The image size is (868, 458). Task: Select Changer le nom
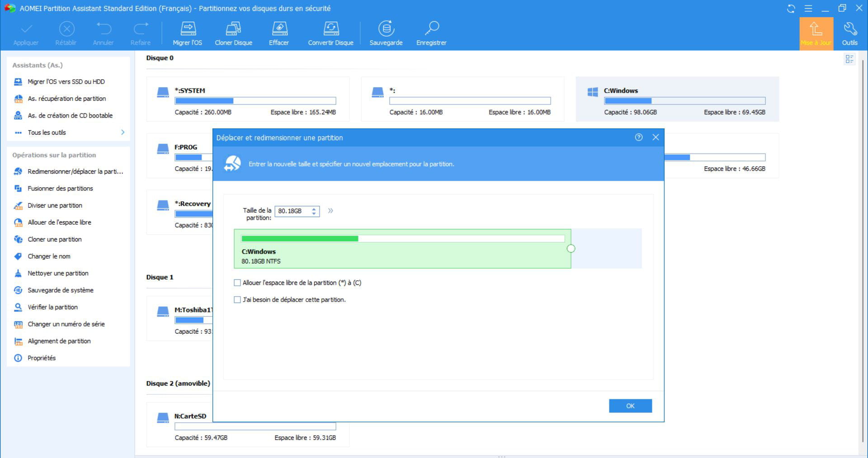49,256
